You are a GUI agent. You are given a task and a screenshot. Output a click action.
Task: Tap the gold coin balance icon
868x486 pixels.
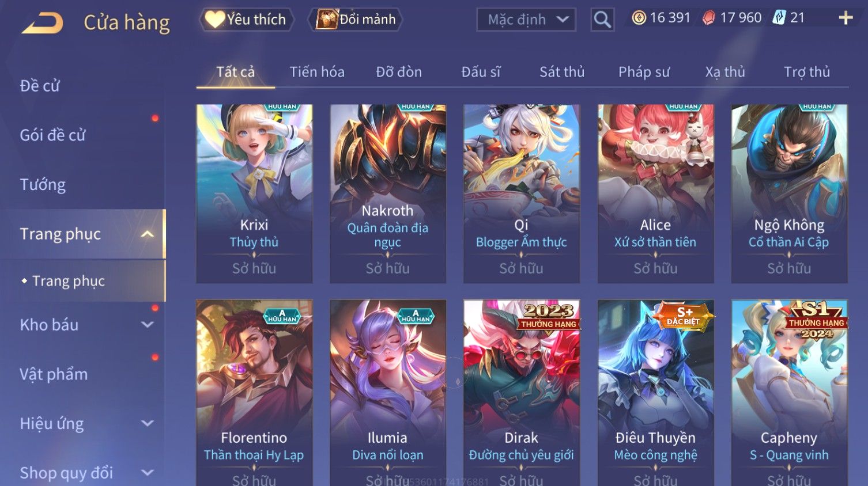coord(639,18)
